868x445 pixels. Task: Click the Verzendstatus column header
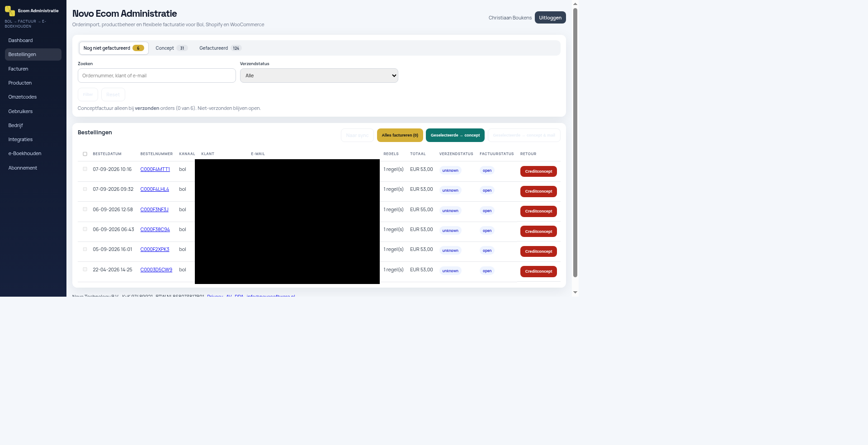456,154
